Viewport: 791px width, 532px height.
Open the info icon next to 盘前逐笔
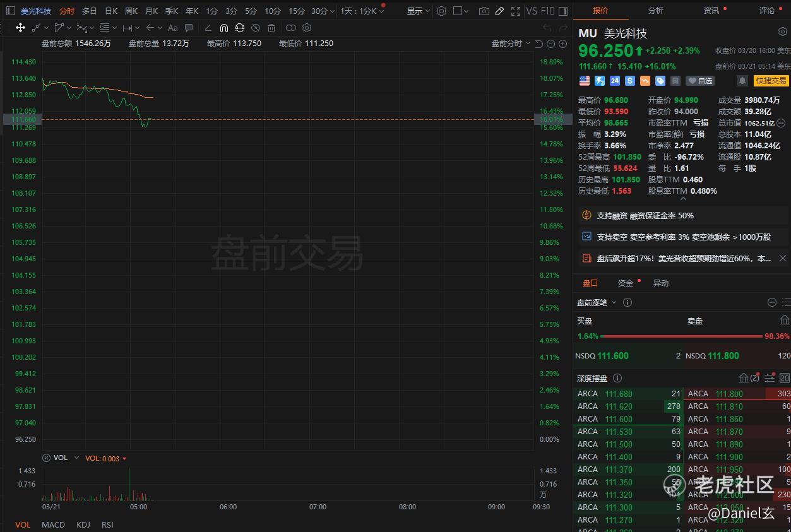[627, 302]
